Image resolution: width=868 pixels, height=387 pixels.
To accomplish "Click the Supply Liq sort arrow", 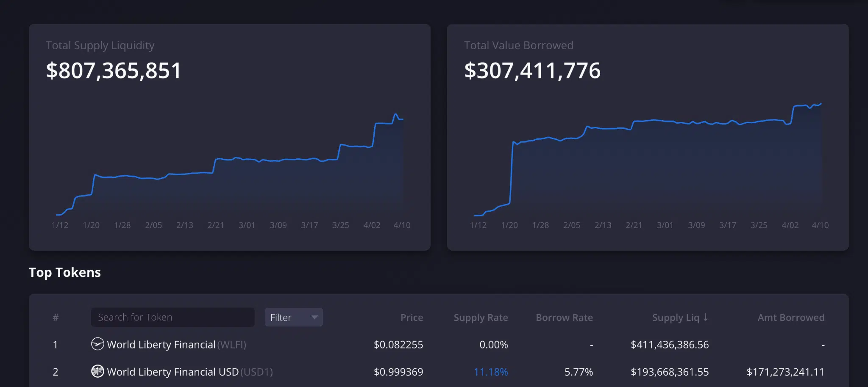I will pyautogui.click(x=705, y=317).
